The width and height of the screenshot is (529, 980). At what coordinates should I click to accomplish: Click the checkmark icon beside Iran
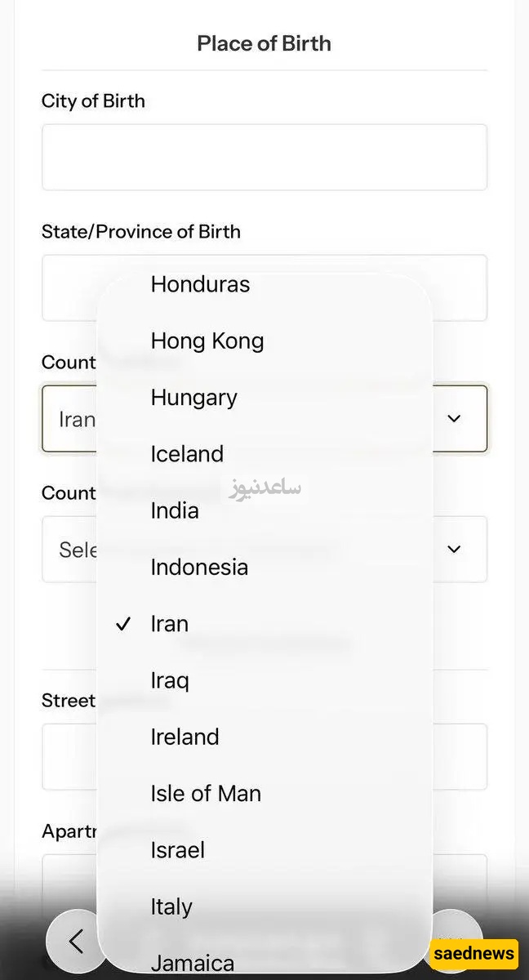123,625
